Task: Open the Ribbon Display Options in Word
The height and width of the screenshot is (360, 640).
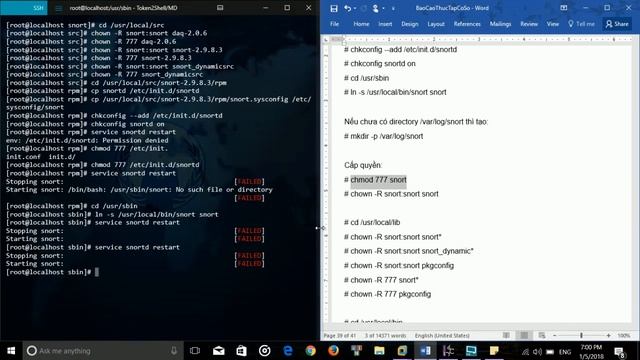Action: tap(564, 8)
